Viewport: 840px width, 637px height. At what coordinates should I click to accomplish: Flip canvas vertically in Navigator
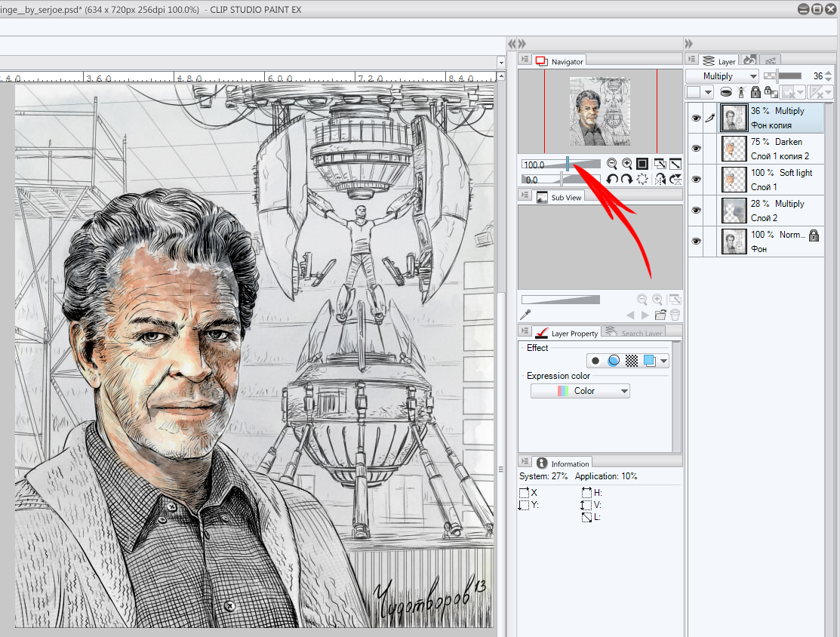coord(675,180)
